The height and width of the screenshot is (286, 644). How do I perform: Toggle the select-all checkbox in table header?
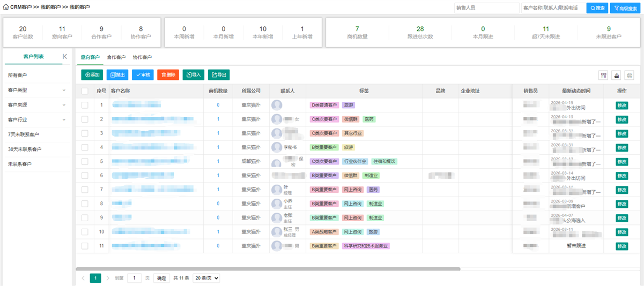[85, 91]
